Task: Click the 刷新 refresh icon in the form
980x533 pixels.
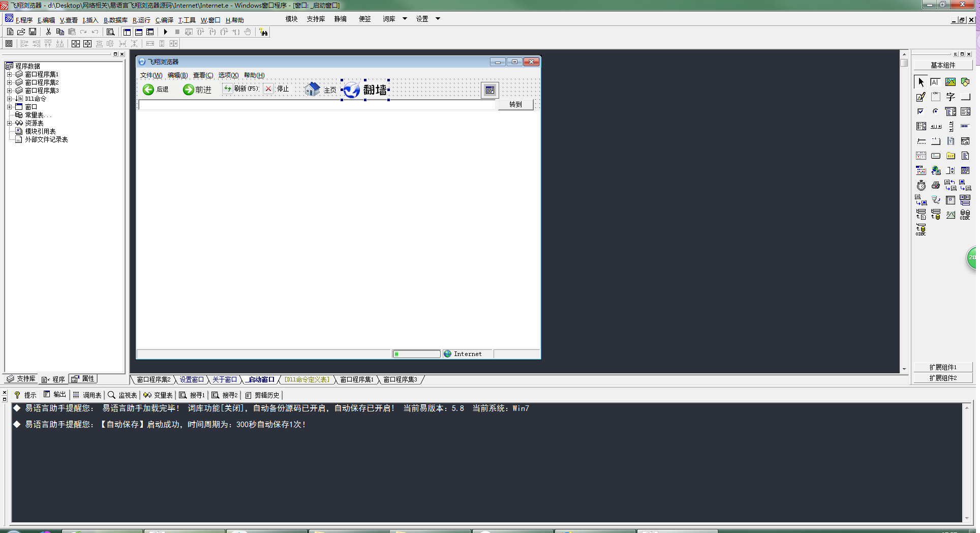Action: [227, 88]
